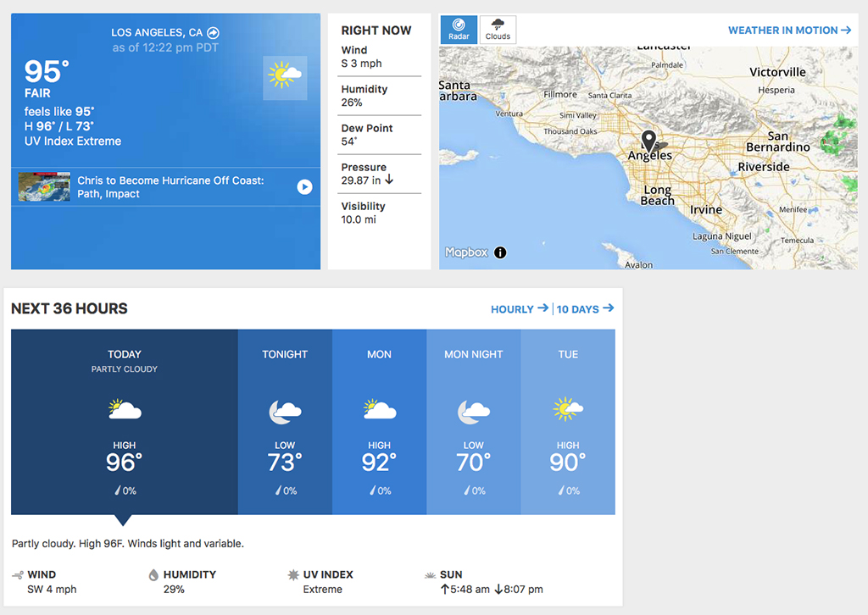Click the sunny icon under Tuesday's forecast

568,409
